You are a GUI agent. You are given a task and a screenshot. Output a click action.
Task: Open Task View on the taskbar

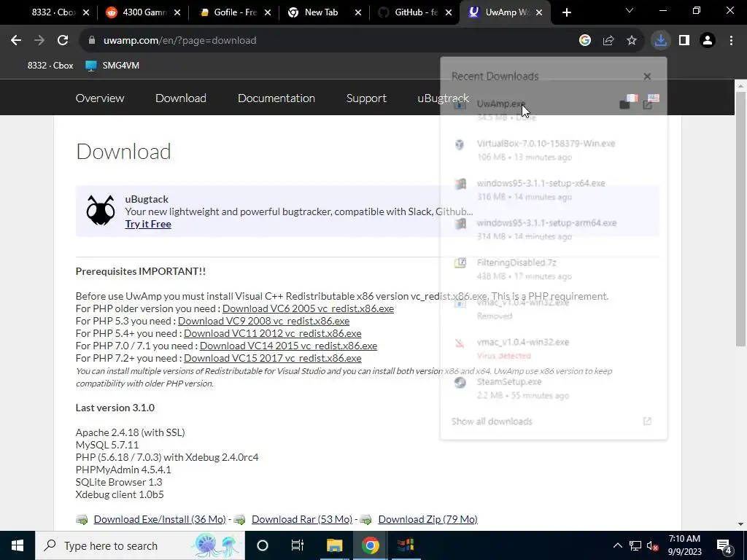298,545
